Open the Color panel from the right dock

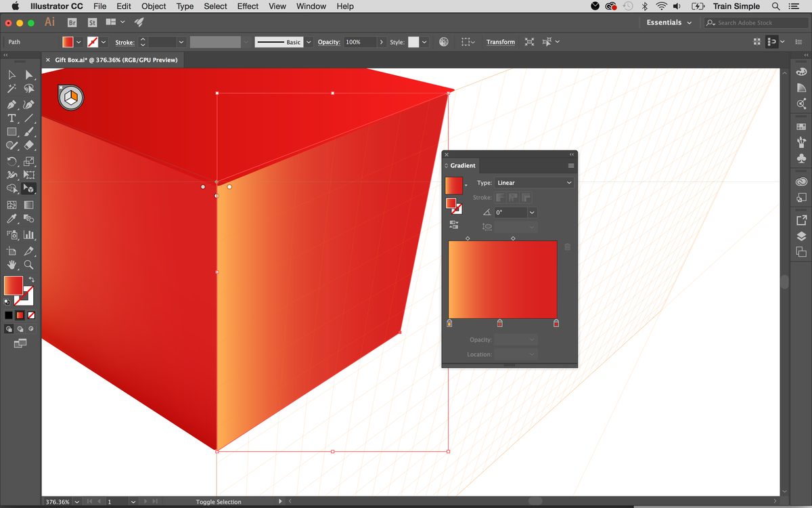[801, 71]
